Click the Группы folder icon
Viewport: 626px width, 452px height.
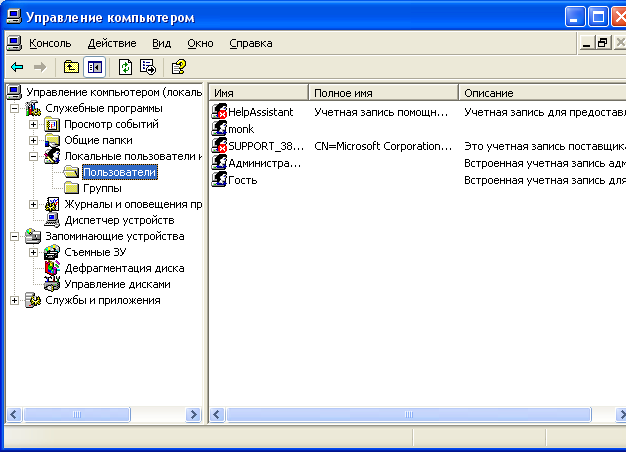[71, 188]
